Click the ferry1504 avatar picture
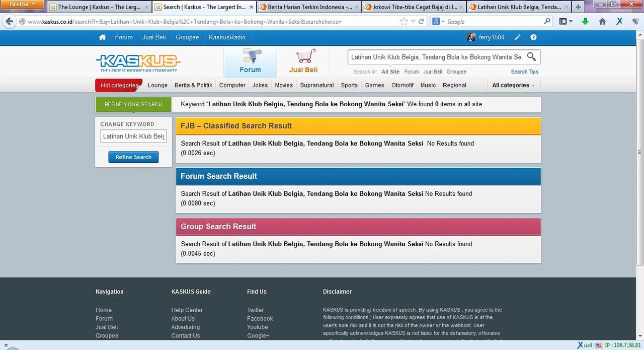644x350 pixels. (x=471, y=37)
